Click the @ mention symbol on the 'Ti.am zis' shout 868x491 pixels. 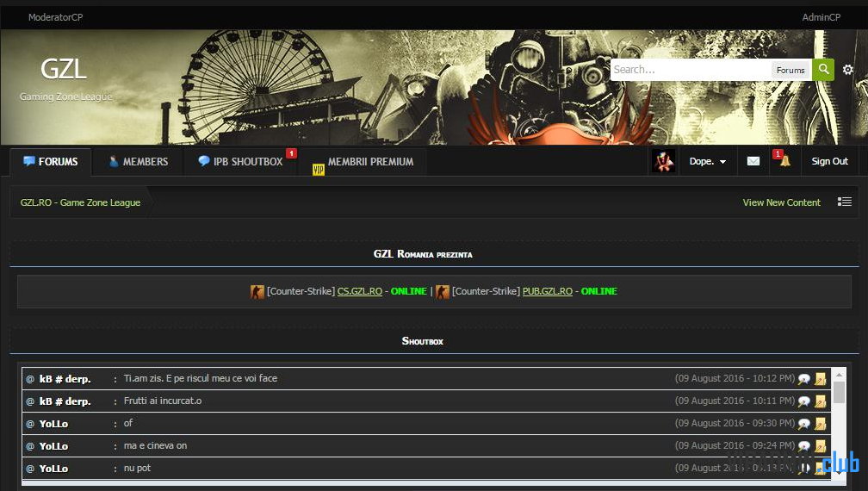30,379
